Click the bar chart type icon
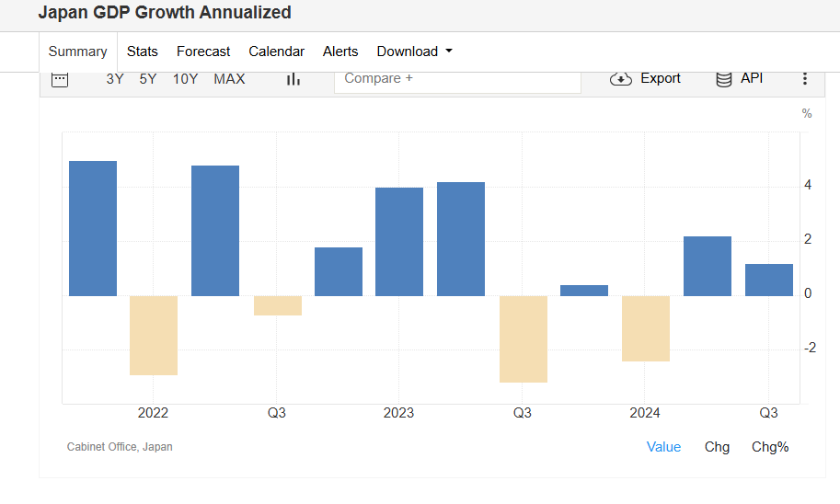 293,79
